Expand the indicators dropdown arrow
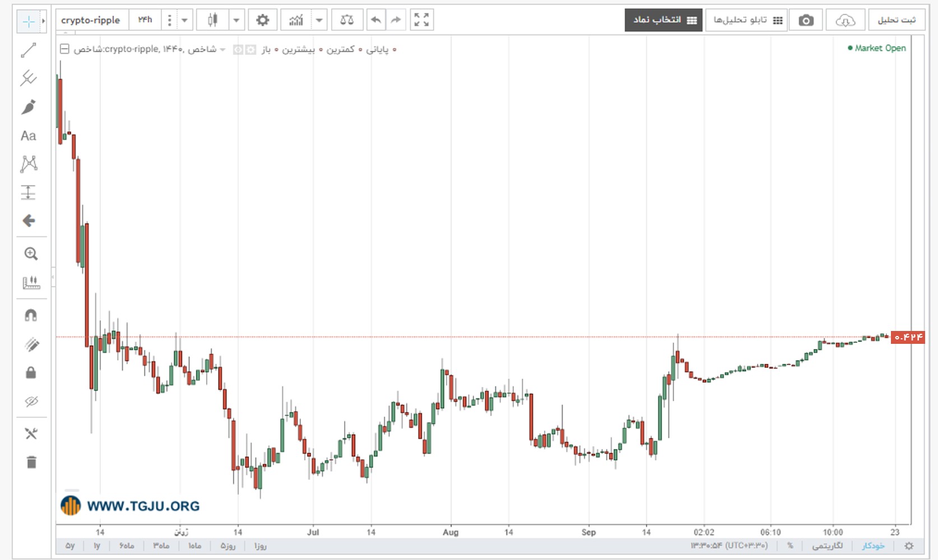 [x=319, y=20]
